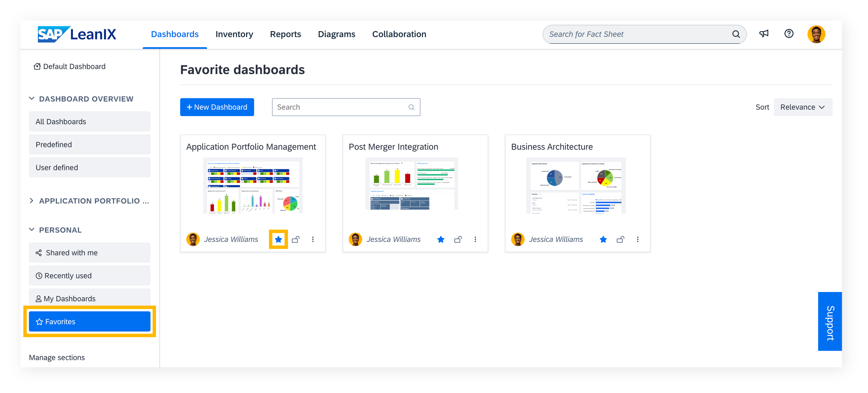Open the Reports tab
The width and height of the screenshot is (868, 393).
[285, 34]
